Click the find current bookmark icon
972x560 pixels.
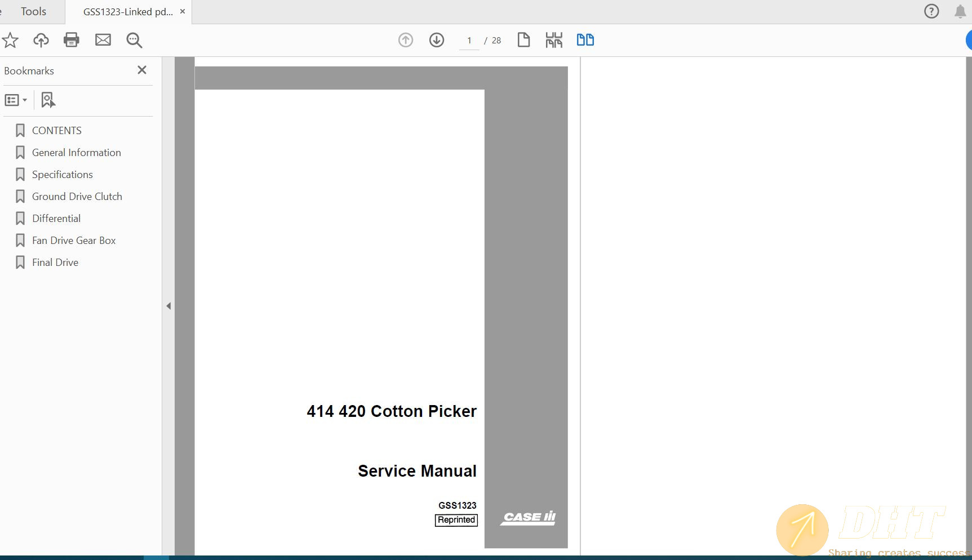pyautogui.click(x=48, y=100)
